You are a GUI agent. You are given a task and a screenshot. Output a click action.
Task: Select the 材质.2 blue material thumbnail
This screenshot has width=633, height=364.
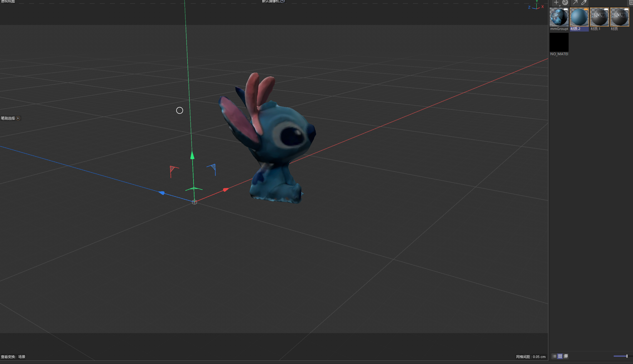[x=579, y=17]
